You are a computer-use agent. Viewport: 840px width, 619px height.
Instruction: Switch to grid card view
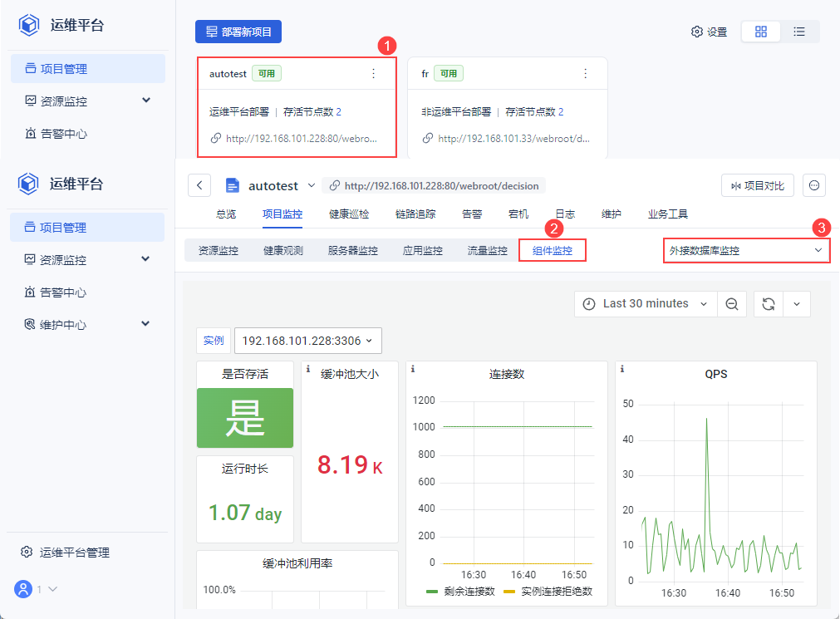tap(761, 32)
